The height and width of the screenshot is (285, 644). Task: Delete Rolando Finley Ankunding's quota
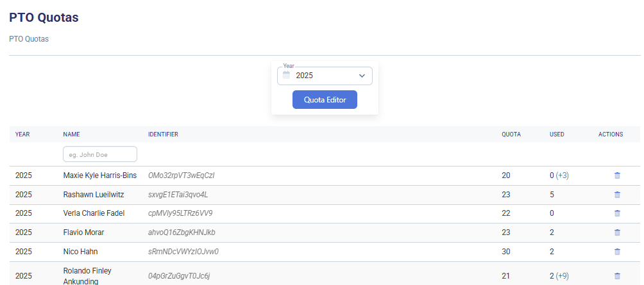point(617,276)
